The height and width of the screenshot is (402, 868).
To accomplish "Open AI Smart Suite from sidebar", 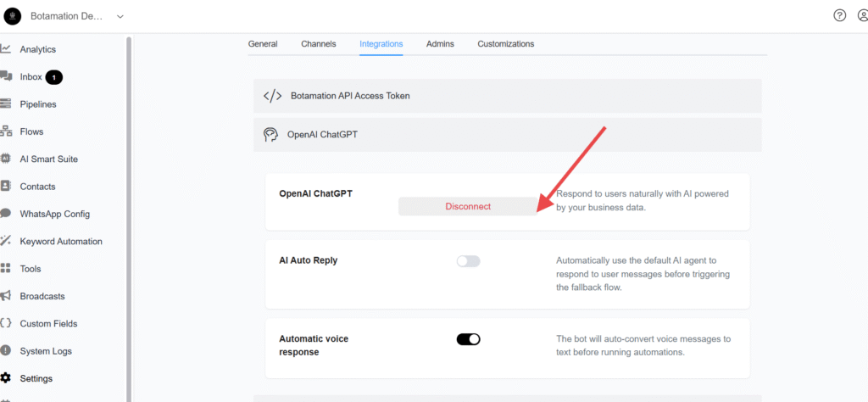I will click(48, 159).
